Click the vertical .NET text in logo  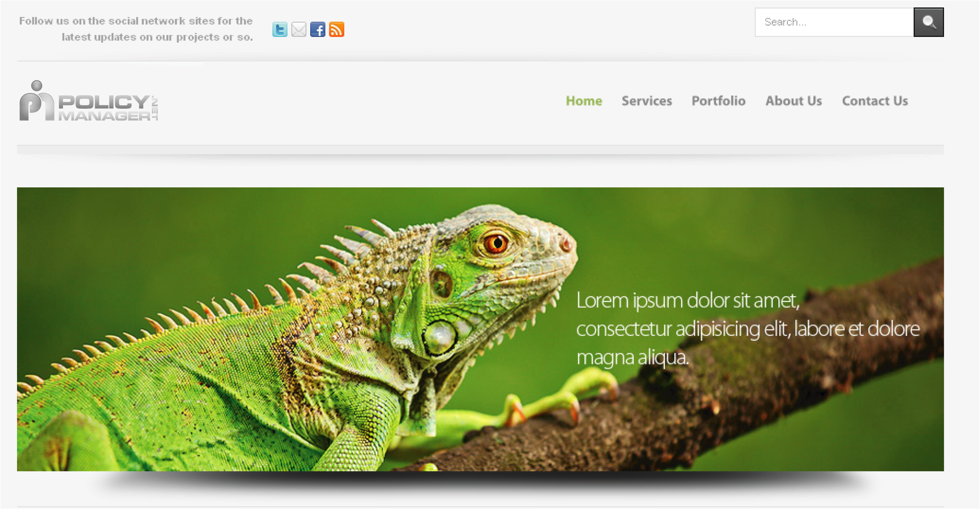coord(155,108)
